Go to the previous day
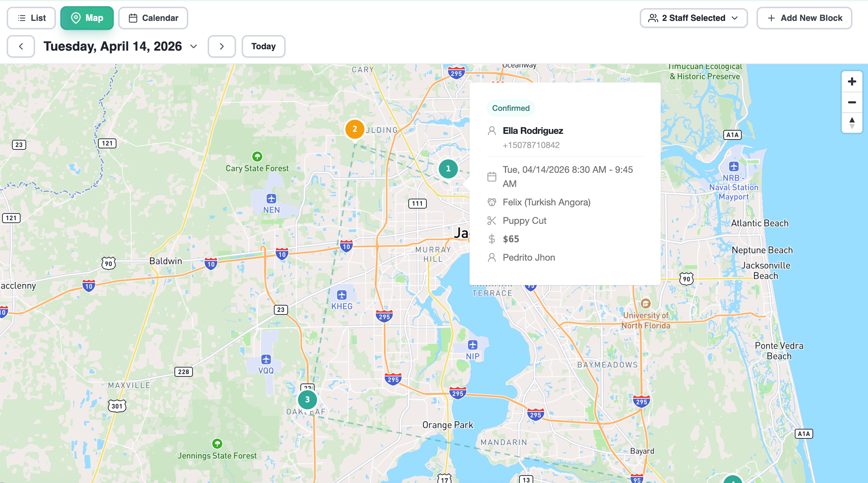This screenshot has width=868, height=483. [21, 46]
